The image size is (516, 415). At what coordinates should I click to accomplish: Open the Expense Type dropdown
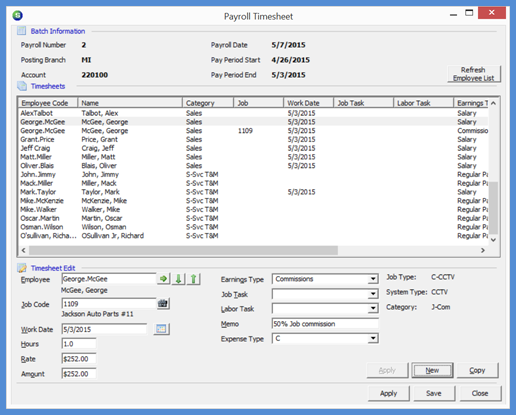click(x=373, y=339)
